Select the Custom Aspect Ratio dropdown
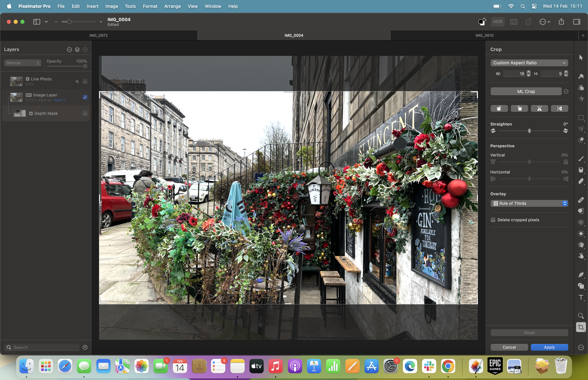 [x=528, y=63]
